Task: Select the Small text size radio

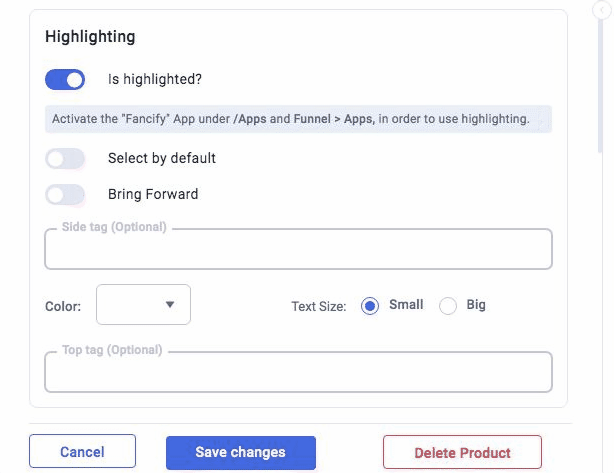Action: point(370,306)
